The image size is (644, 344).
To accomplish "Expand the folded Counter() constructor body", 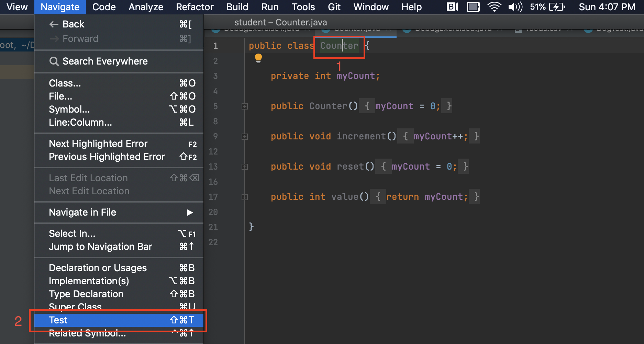I will point(245,106).
